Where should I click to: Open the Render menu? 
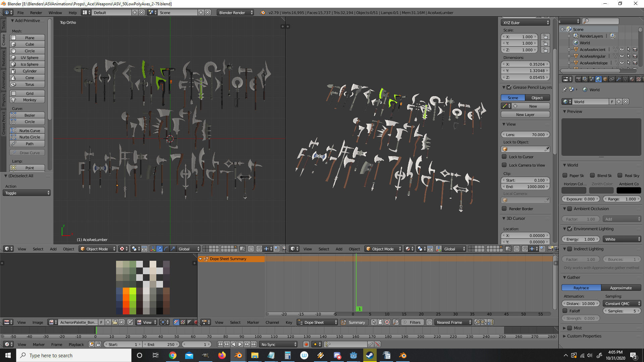pos(36,13)
